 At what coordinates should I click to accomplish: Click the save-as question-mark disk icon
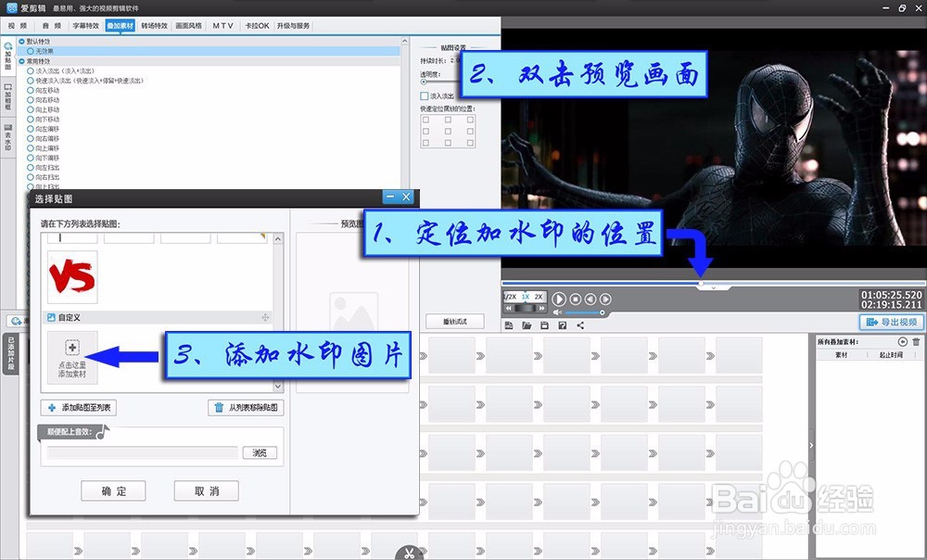coord(563,325)
